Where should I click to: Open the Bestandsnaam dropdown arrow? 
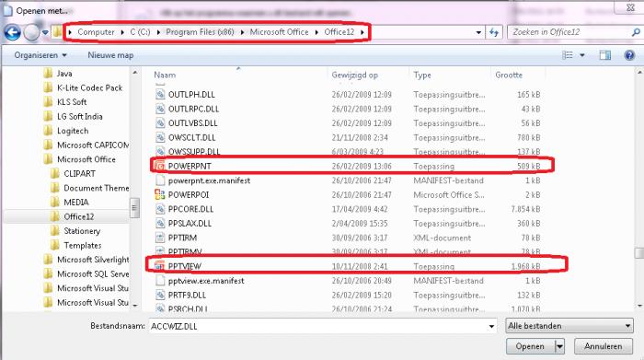point(491,326)
